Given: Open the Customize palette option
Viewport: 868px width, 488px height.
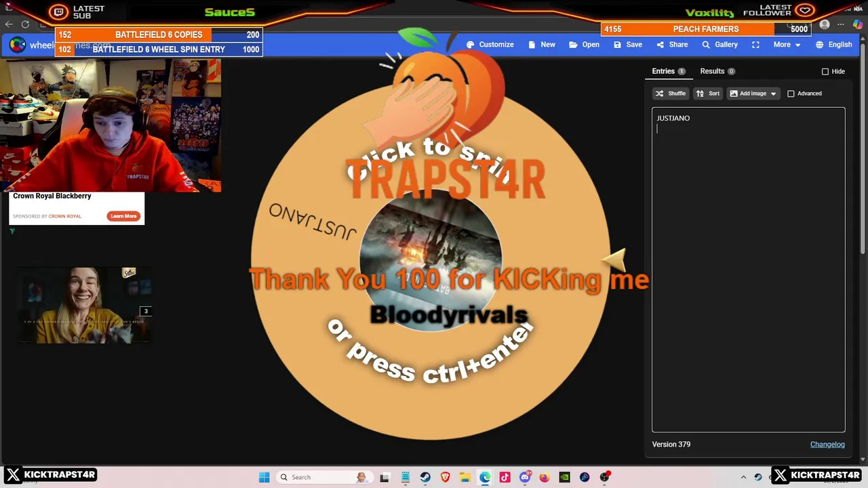Looking at the screenshot, I should pos(490,45).
